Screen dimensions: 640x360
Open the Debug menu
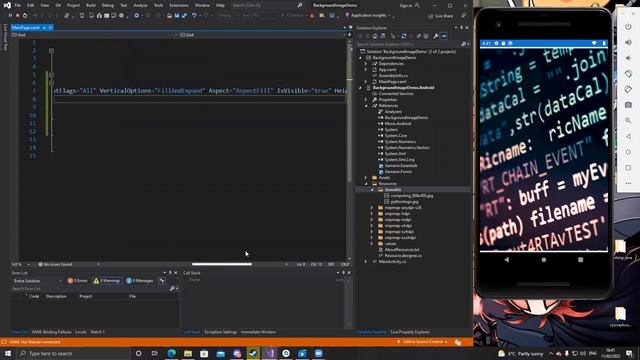coord(108,5)
